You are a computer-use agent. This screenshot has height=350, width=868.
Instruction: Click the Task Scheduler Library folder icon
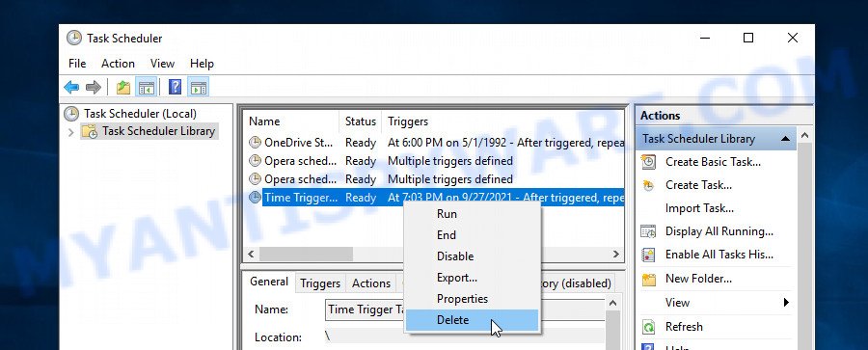coord(90,131)
